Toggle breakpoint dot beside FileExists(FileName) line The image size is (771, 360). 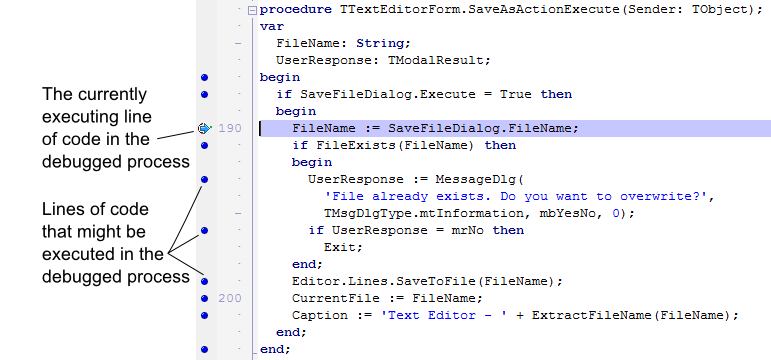[x=205, y=145]
